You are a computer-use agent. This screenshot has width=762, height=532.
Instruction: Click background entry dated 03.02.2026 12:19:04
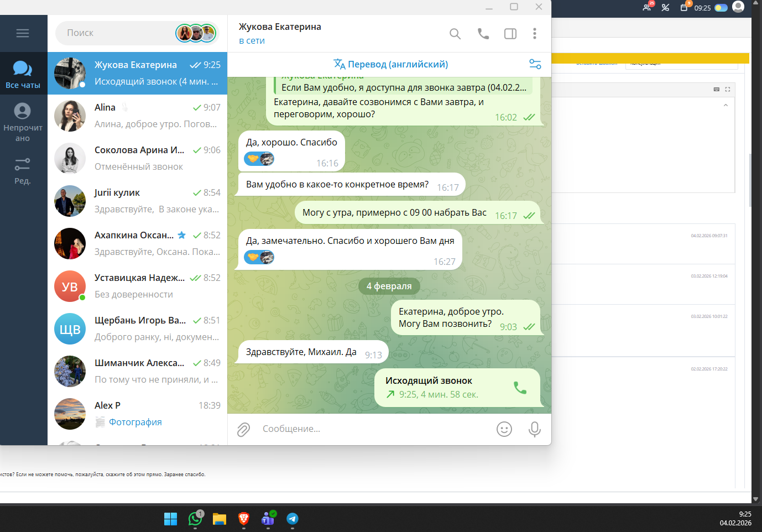click(x=709, y=276)
